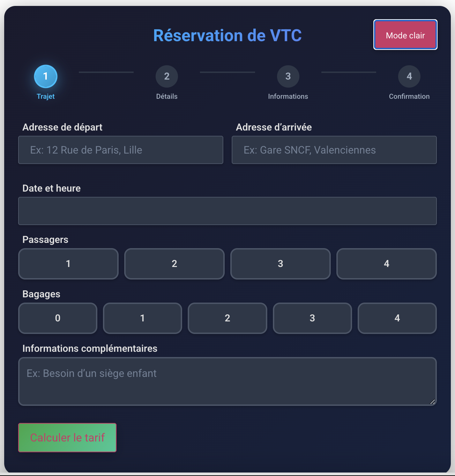Select 1 passenger option
This screenshot has width=455, height=476.
68,264
